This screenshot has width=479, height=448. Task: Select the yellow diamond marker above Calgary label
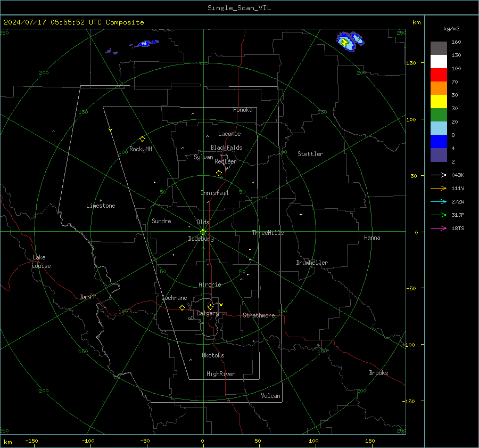210,307
